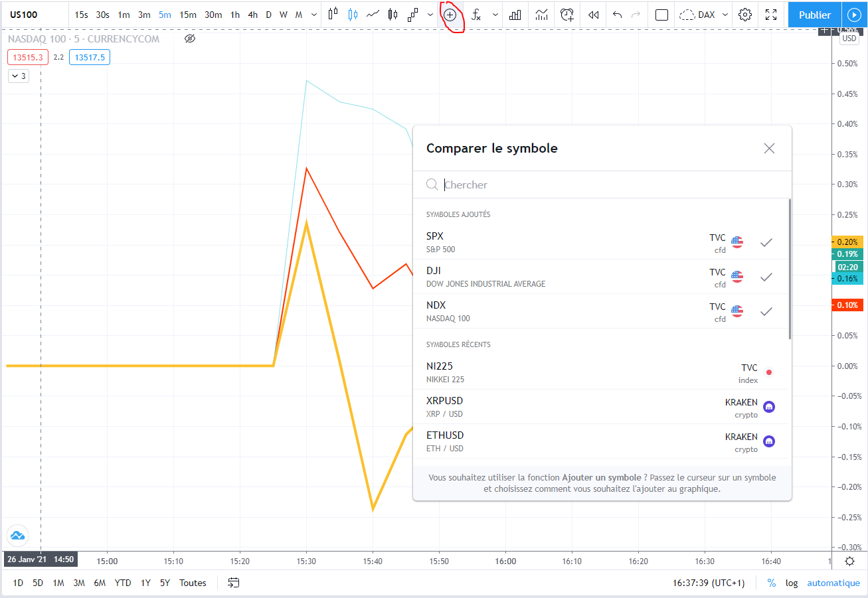Select the step line chart style
Screen dimensions: 868x598
413,15
